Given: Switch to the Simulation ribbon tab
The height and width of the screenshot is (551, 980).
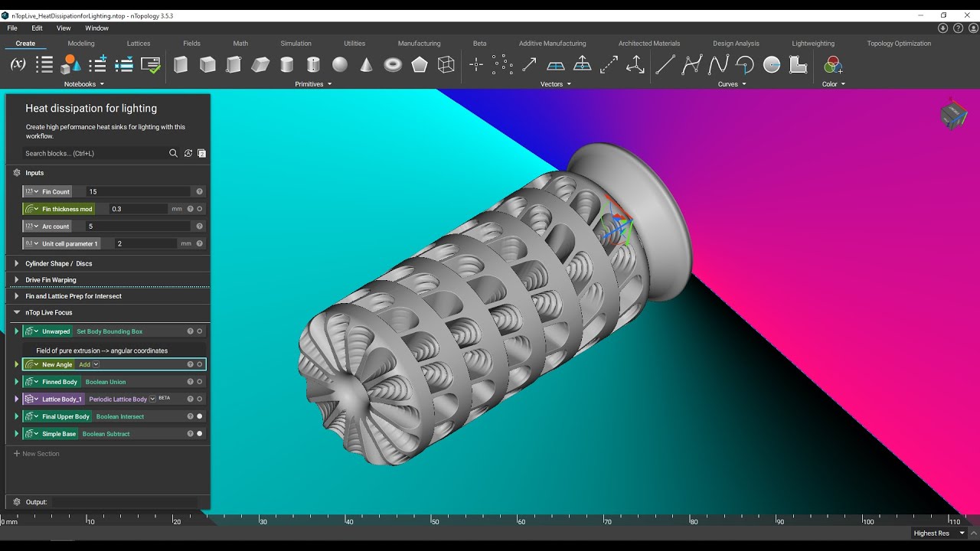Looking at the screenshot, I should coord(296,44).
